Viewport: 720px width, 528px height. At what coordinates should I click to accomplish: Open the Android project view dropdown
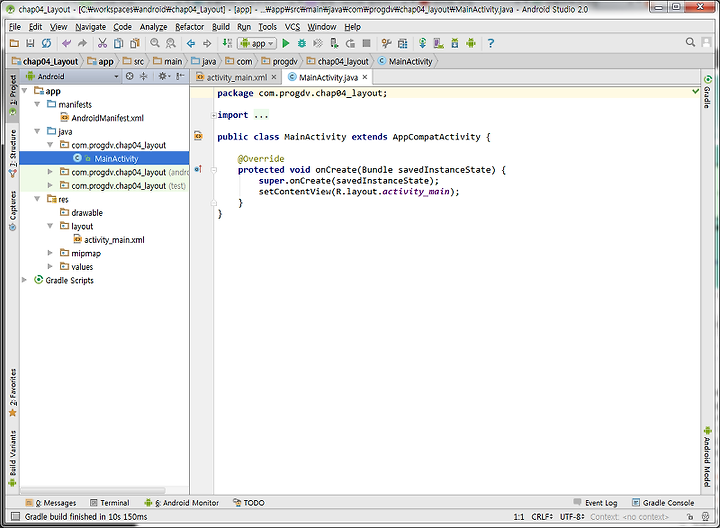[x=73, y=76]
